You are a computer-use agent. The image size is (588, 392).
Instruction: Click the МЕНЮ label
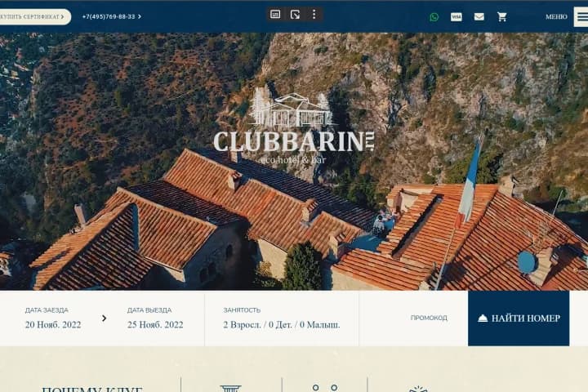556,17
